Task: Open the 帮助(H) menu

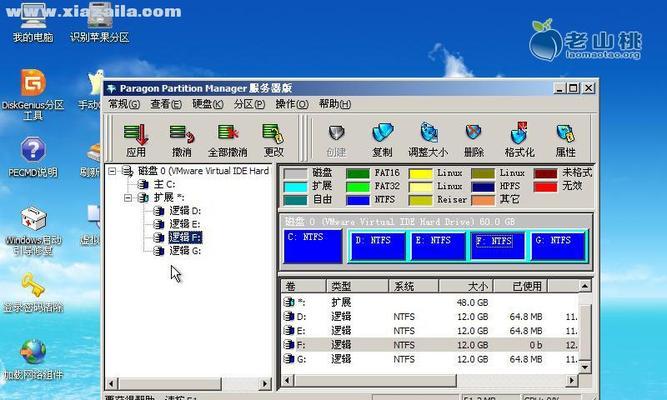Action: click(335, 104)
